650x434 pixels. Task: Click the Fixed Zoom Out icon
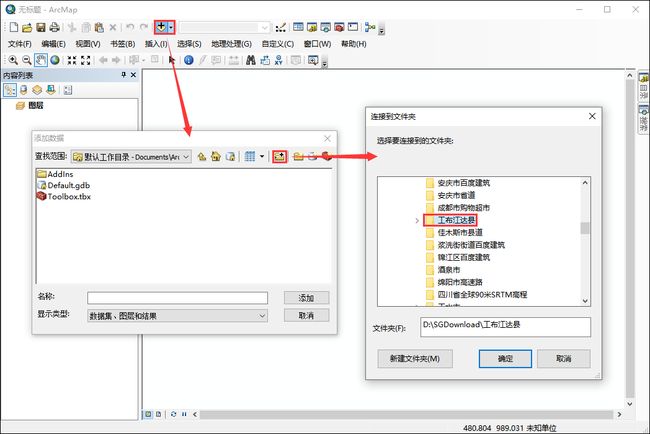(x=85, y=60)
